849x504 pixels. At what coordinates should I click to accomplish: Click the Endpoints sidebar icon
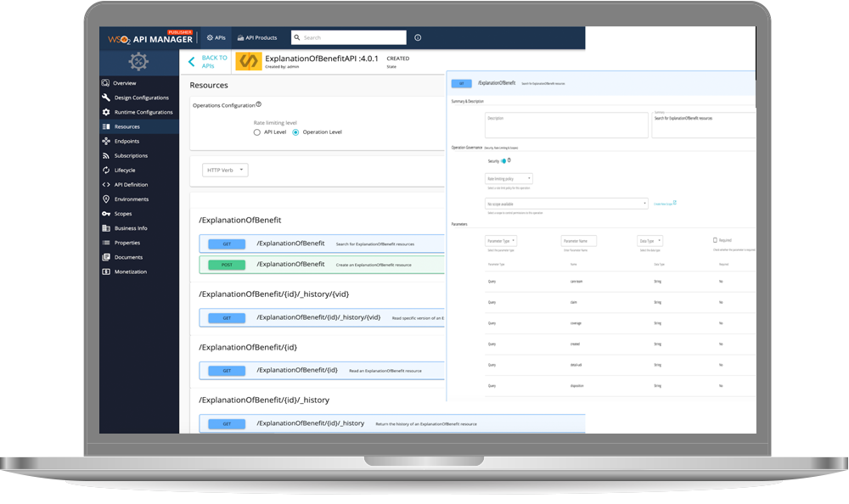click(x=106, y=141)
